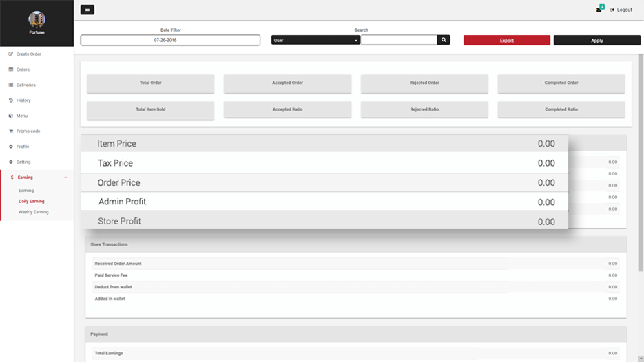
Task: Click the Rejected Ratio card
Action: tap(424, 109)
